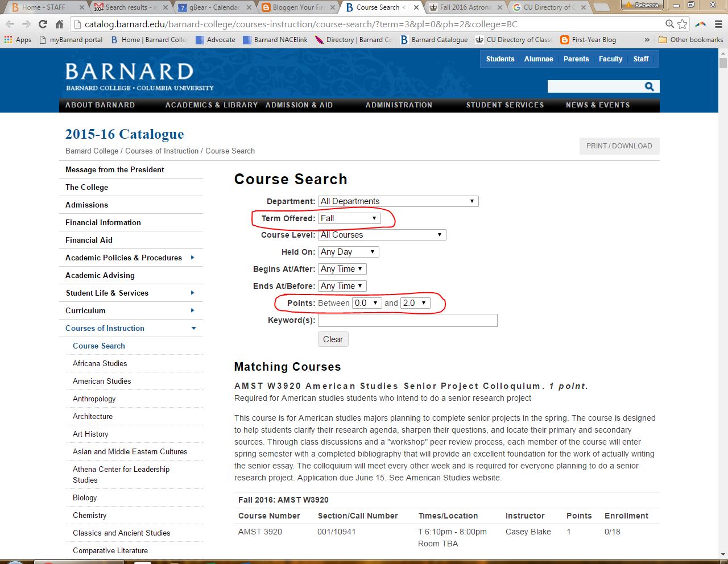Click the Print / Download button
Viewport: 728px width, 564px height.
coord(619,146)
